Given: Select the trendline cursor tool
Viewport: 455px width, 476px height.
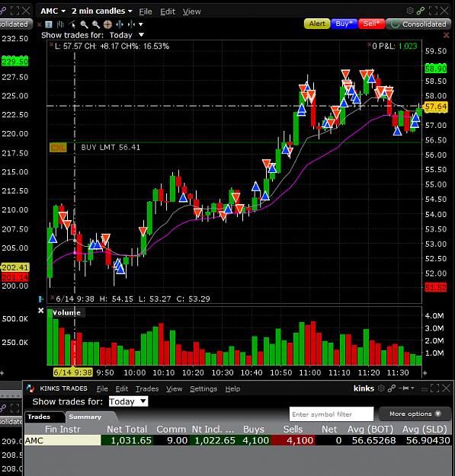Looking at the screenshot, I should (72, 24).
